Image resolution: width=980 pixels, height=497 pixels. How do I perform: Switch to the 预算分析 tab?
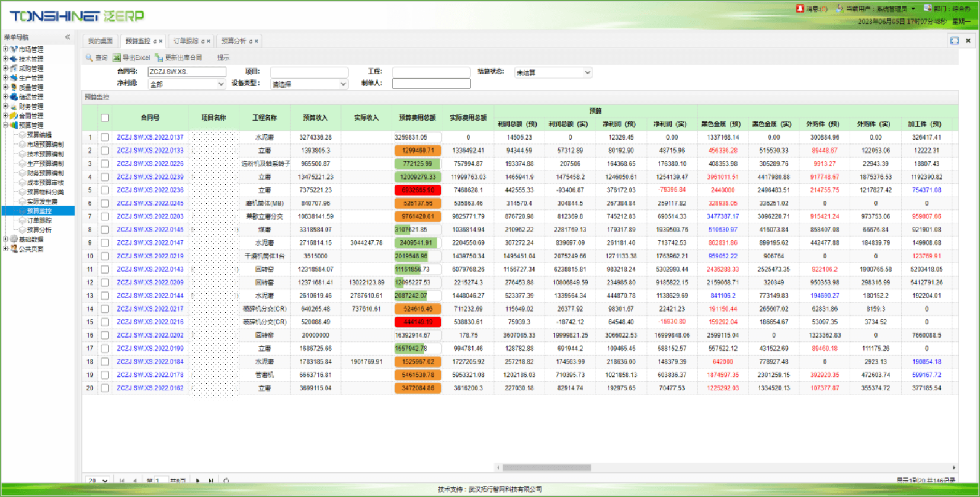(x=233, y=41)
